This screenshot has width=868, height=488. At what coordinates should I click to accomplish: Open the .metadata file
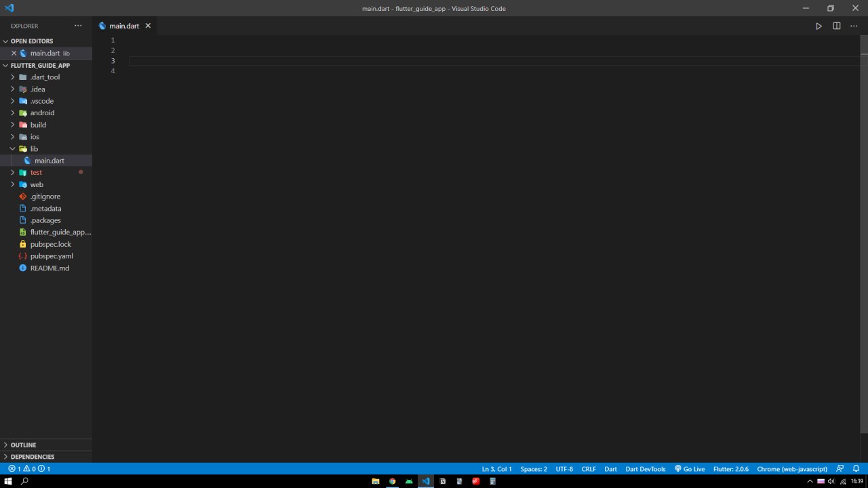[46, 209]
